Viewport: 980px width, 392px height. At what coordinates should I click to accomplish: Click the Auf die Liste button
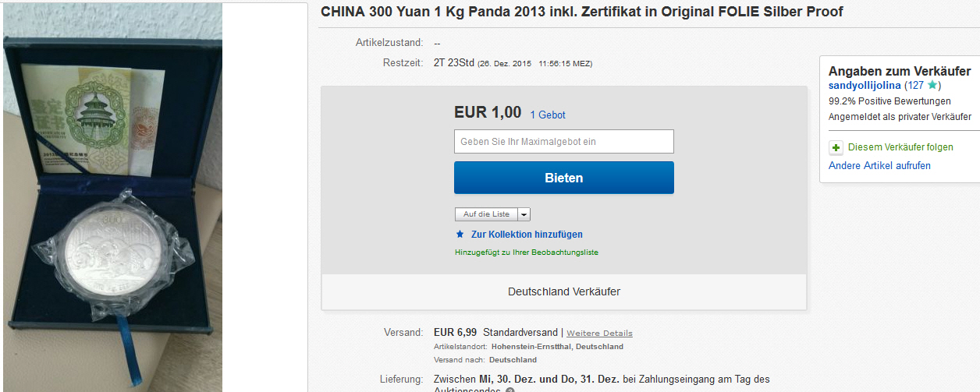[x=486, y=214]
